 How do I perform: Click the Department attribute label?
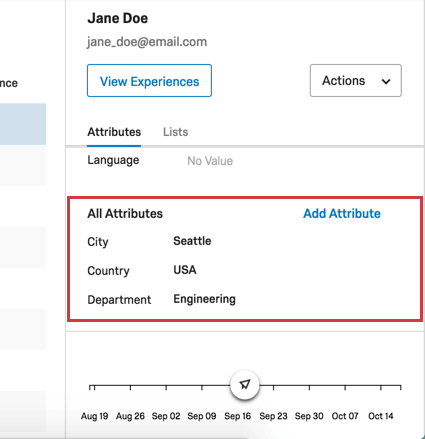tap(119, 300)
